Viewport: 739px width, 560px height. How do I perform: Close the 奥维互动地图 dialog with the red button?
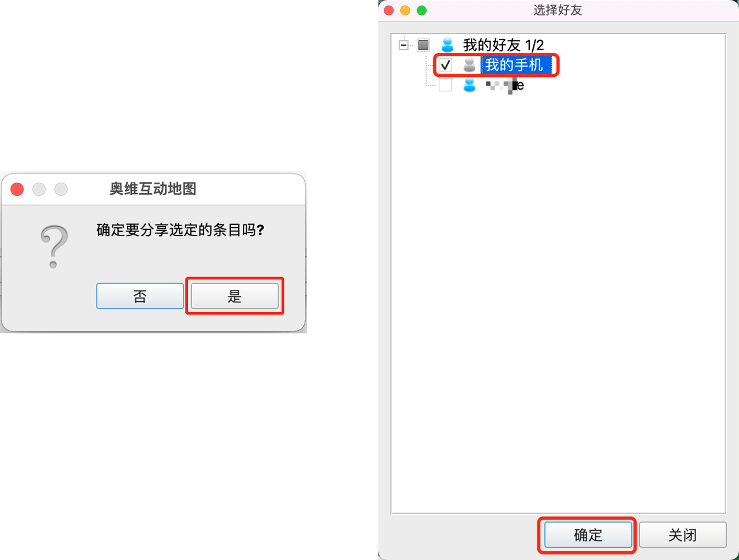(x=17, y=189)
